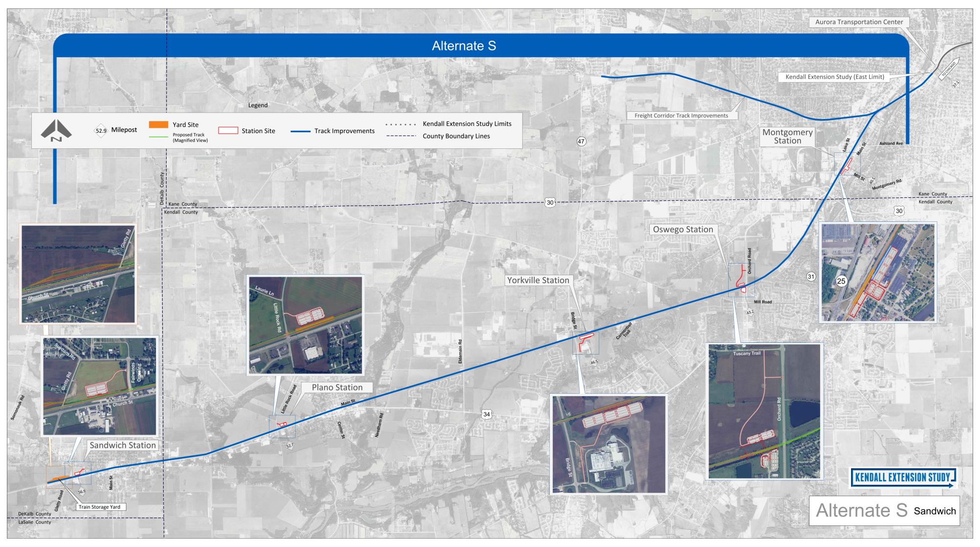The image size is (980, 547).
Task: Click the red Station Site legend box
Action: click(x=227, y=131)
